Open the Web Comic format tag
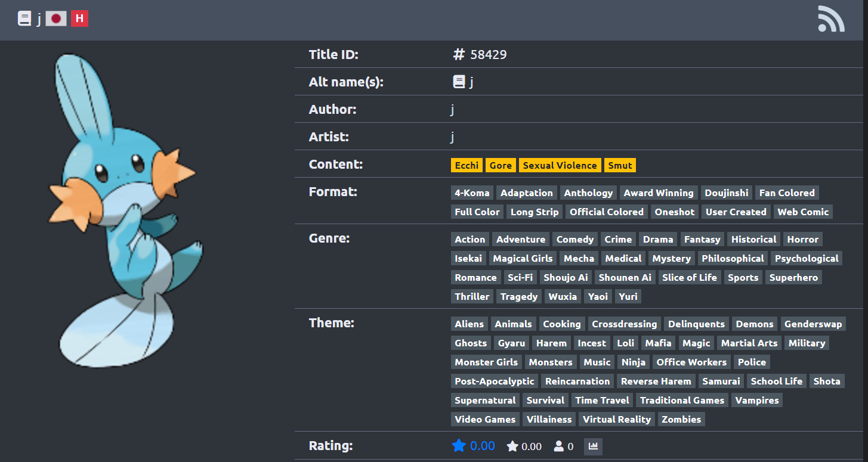 click(802, 212)
